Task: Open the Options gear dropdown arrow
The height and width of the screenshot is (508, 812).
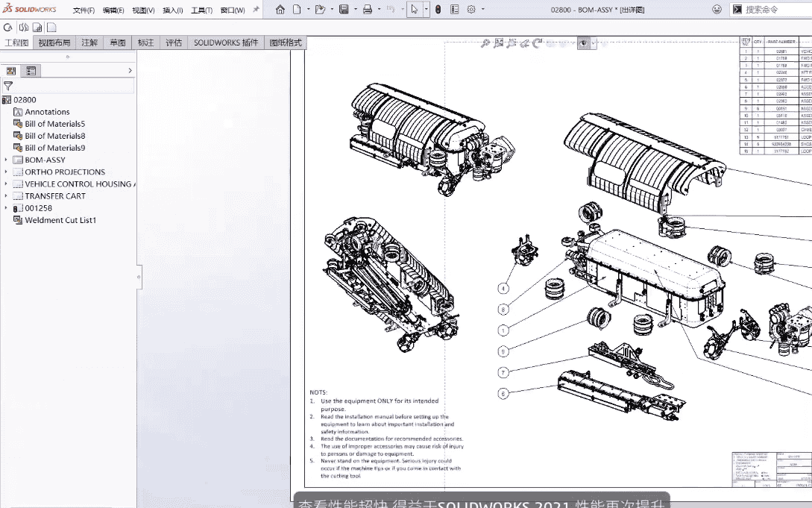Action: pyautogui.click(x=483, y=10)
